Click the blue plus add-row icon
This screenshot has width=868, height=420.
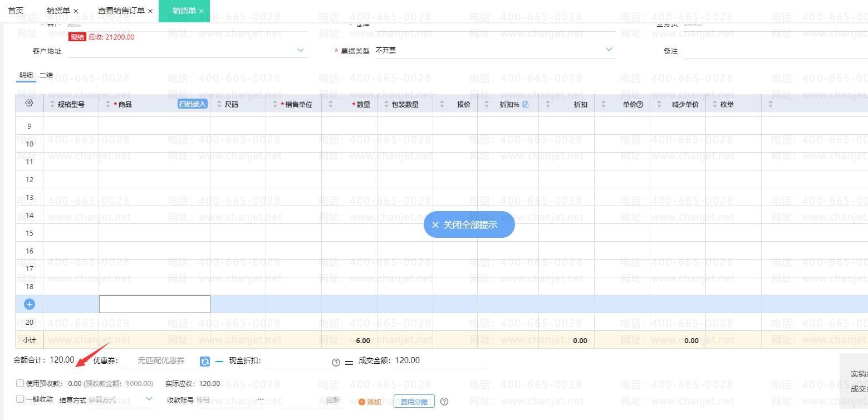(30, 304)
